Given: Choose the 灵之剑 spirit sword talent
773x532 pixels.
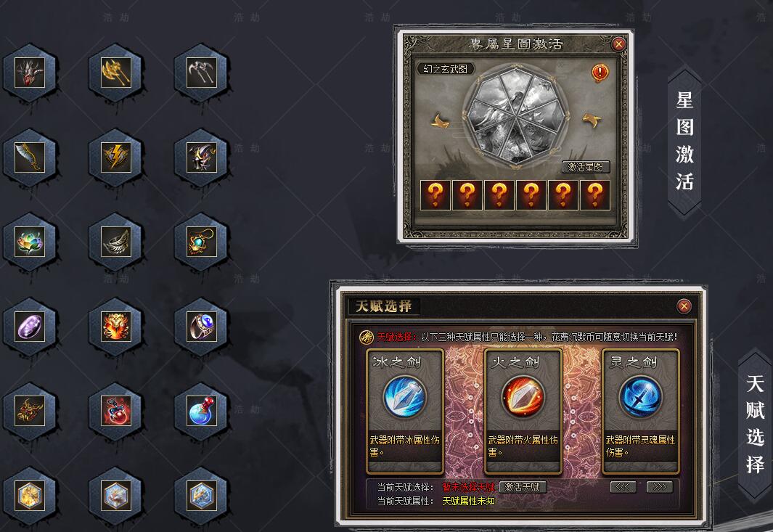Looking at the screenshot, I should click(x=640, y=412).
